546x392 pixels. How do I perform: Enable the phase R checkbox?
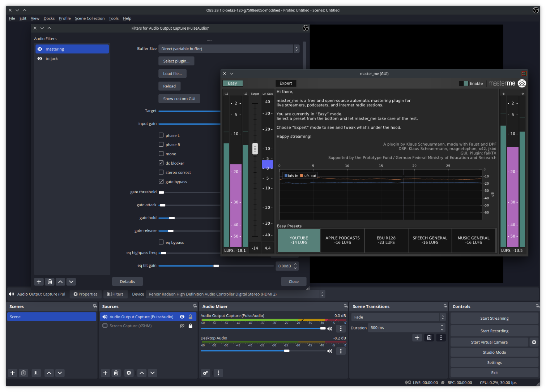coord(161,145)
